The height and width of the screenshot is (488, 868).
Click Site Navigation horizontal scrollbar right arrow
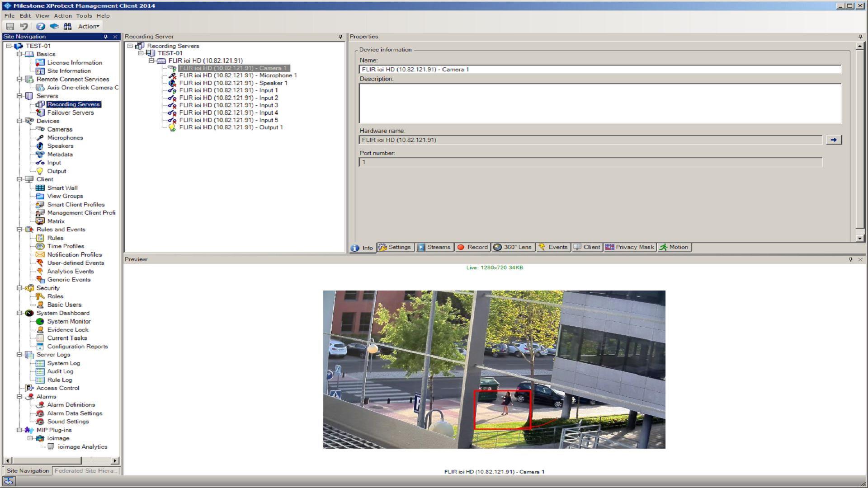click(x=115, y=461)
